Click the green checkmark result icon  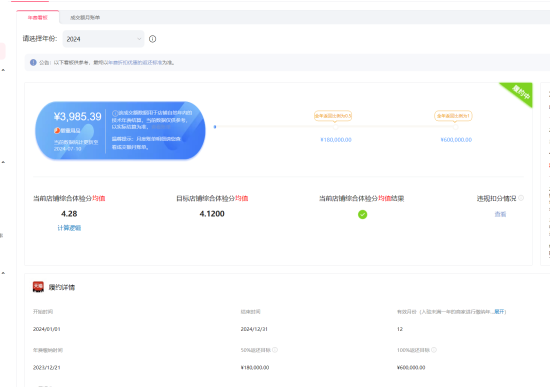(x=362, y=214)
